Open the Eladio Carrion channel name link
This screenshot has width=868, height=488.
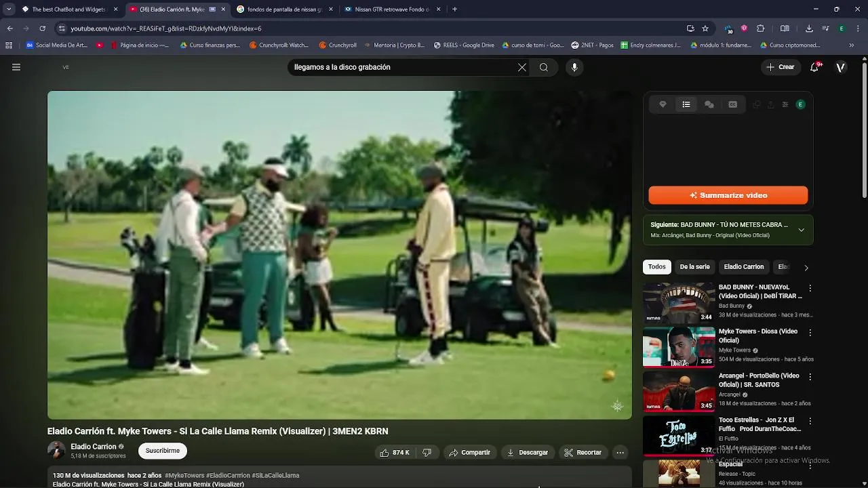click(94, 447)
